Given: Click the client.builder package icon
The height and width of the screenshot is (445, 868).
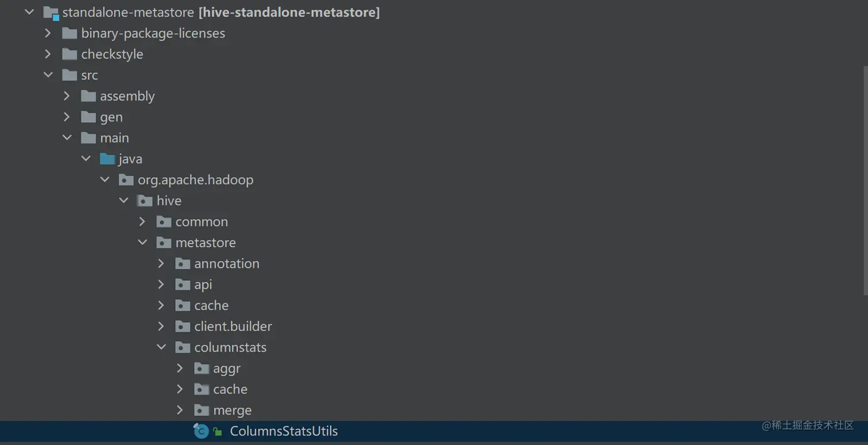Looking at the screenshot, I should pyautogui.click(x=183, y=326).
